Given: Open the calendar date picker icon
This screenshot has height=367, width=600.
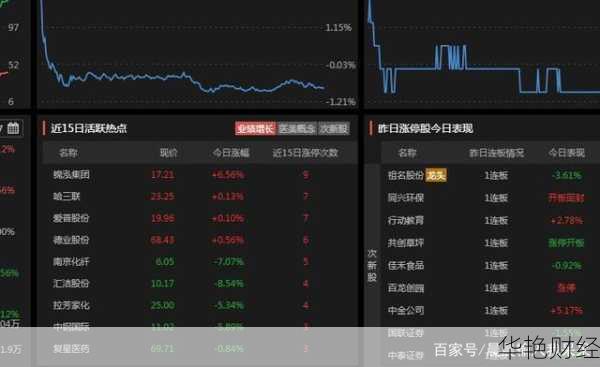Looking at the screenshot, I should (13, 128).
